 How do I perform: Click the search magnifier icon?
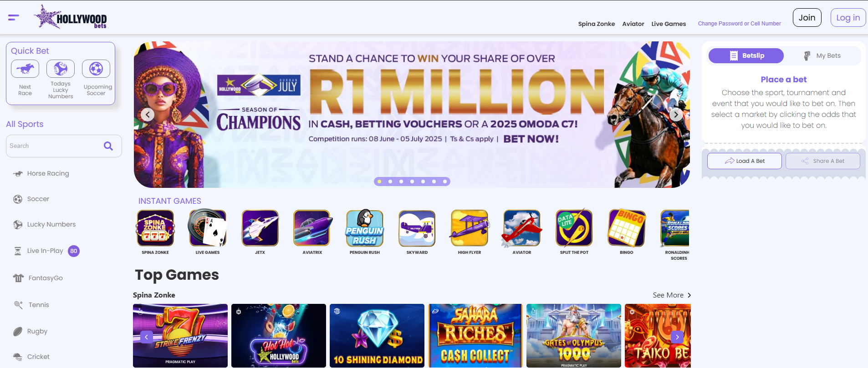pos(108,146)
